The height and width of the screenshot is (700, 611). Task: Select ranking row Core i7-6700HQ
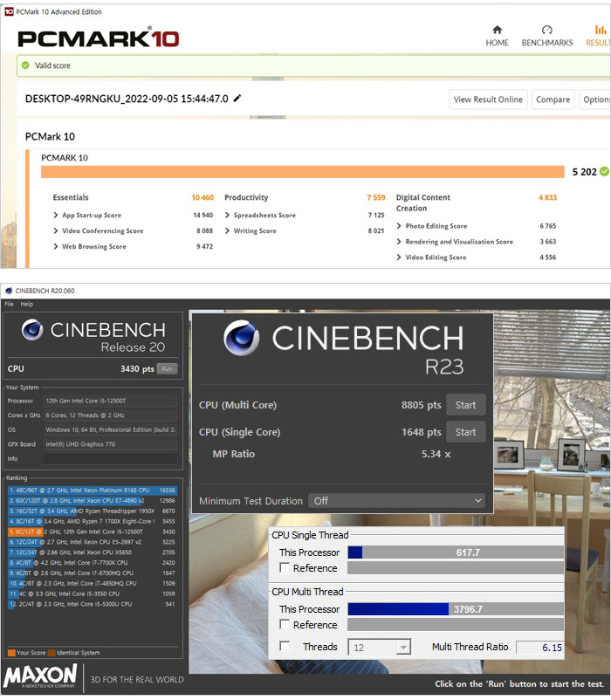pos(93,573)
